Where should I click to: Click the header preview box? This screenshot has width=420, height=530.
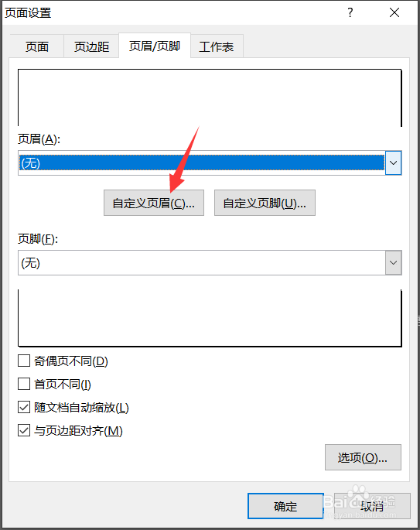[210, 97]
